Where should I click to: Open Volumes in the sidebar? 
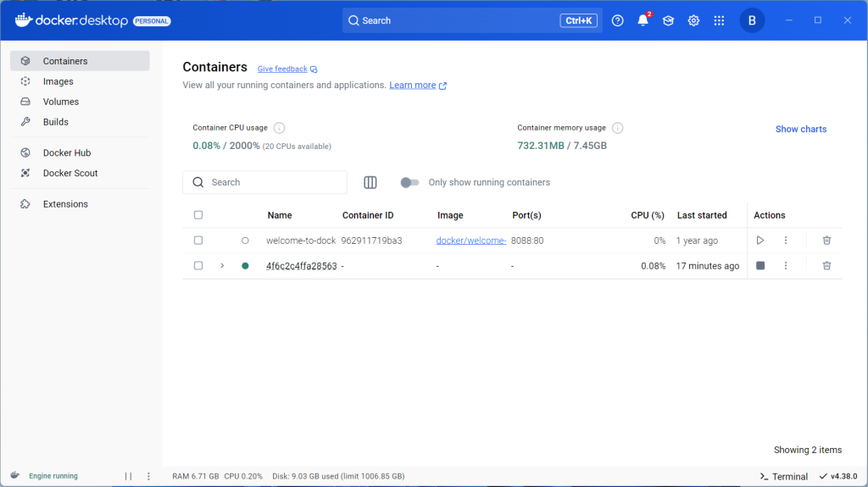click(61, 102)
